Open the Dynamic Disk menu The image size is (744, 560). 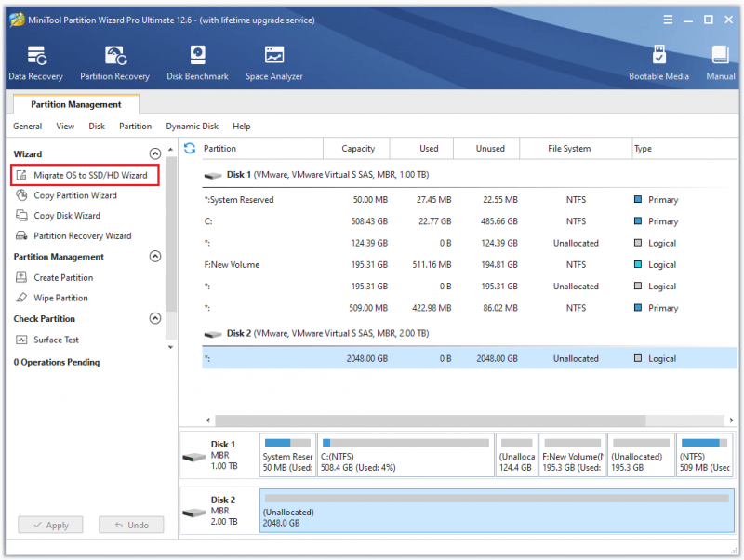point(193,127)
